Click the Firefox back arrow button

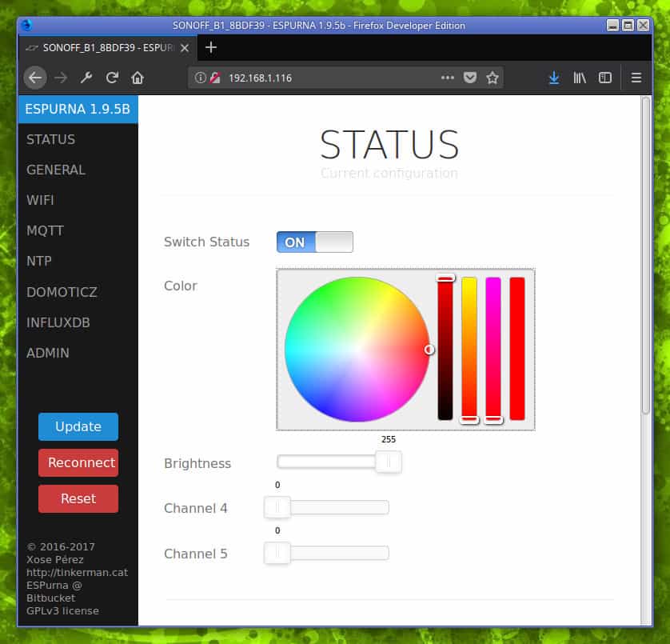[35, 78]
